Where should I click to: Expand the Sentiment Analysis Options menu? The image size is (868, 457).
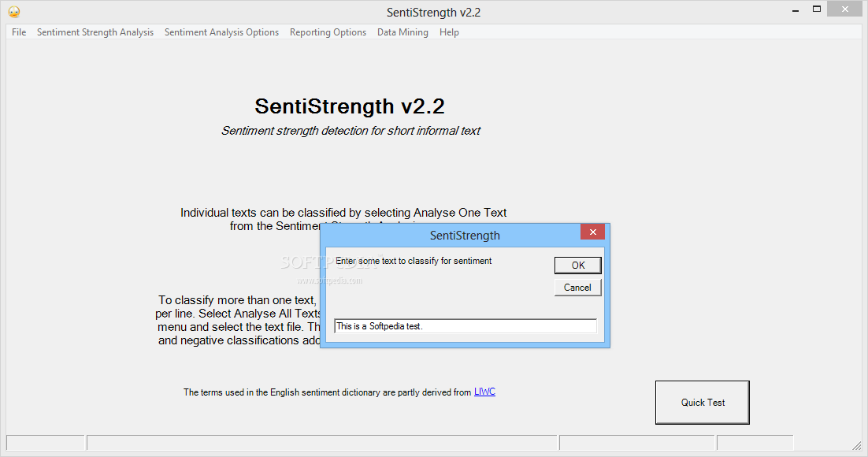click(221, 32)
